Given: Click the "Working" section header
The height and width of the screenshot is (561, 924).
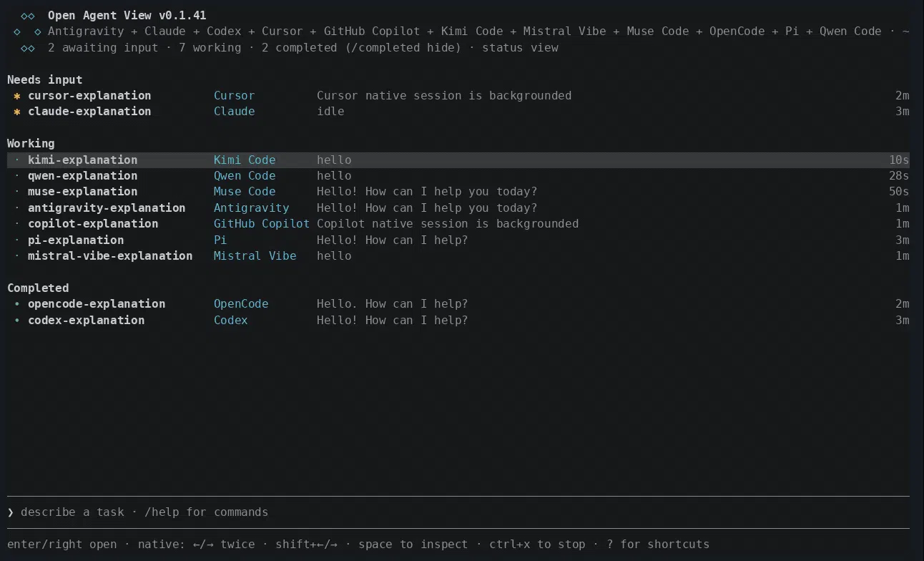Looking at the screenshot, I should pyautogui.click(x=31, y=144).
